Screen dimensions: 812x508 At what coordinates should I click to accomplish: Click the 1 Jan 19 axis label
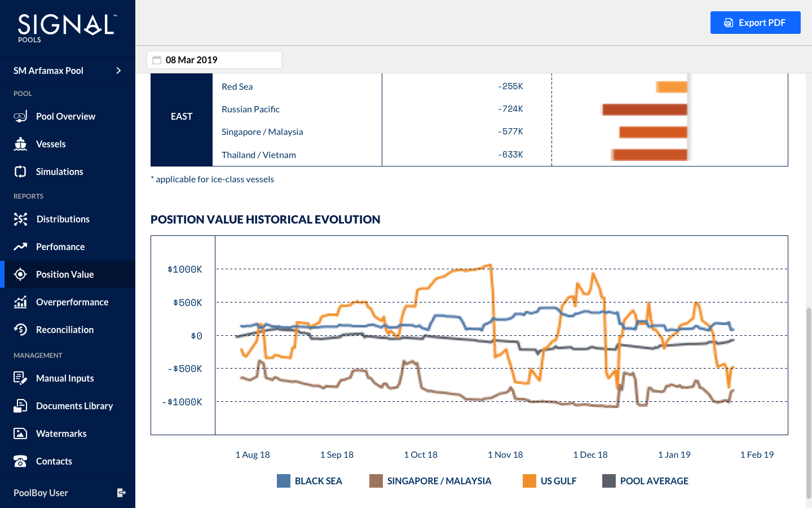click(674, 455)
